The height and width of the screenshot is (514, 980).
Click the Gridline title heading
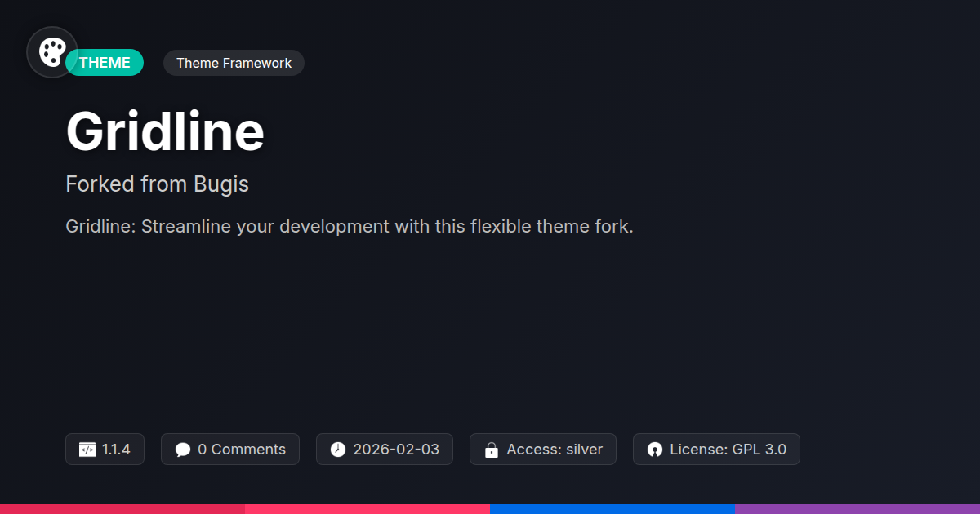pos(165,131)
